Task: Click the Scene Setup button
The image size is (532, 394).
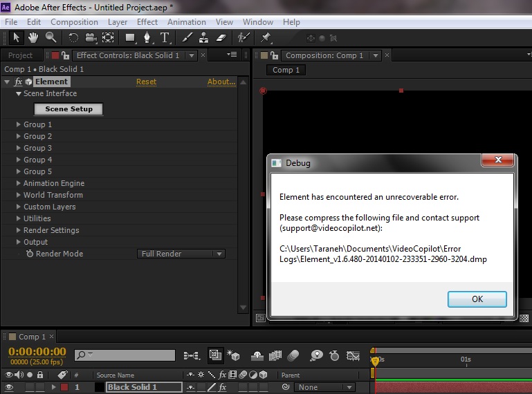Action: pyautogui.click(x=68, y=109)
